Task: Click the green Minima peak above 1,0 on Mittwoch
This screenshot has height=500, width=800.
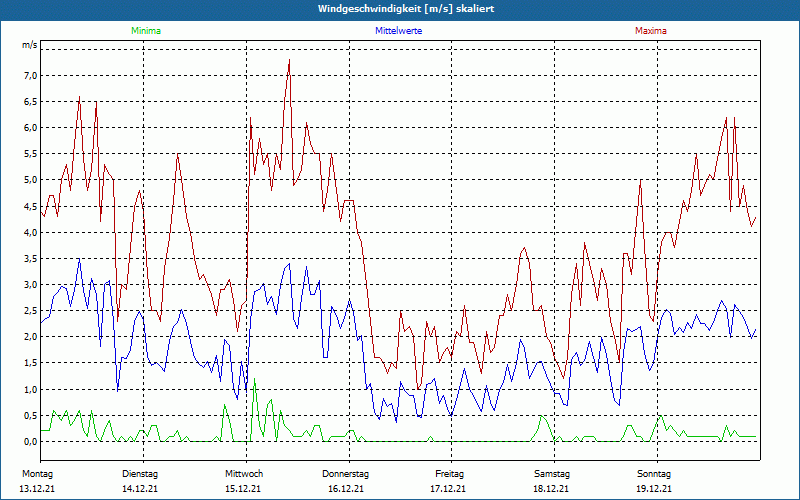Action: [254, 379]
